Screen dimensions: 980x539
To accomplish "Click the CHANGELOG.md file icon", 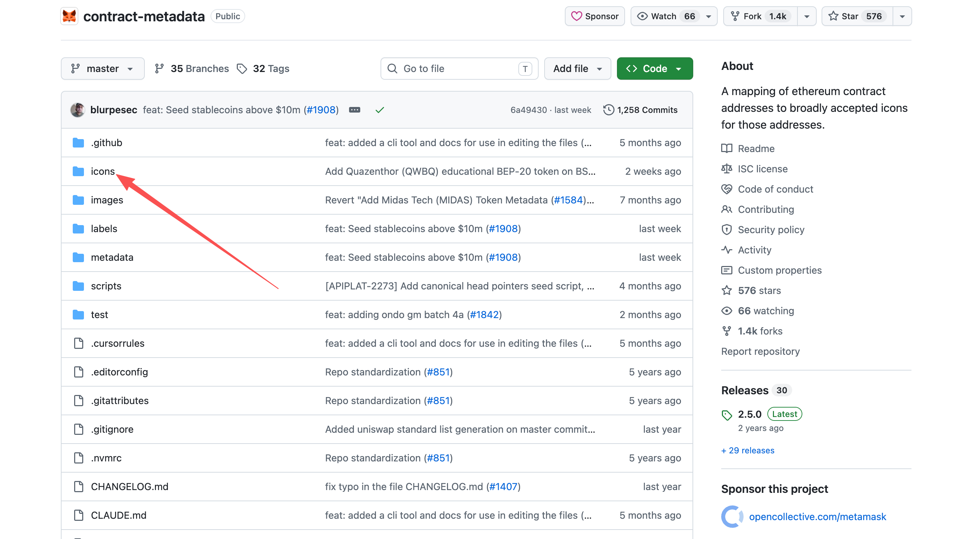I will 78,487.
